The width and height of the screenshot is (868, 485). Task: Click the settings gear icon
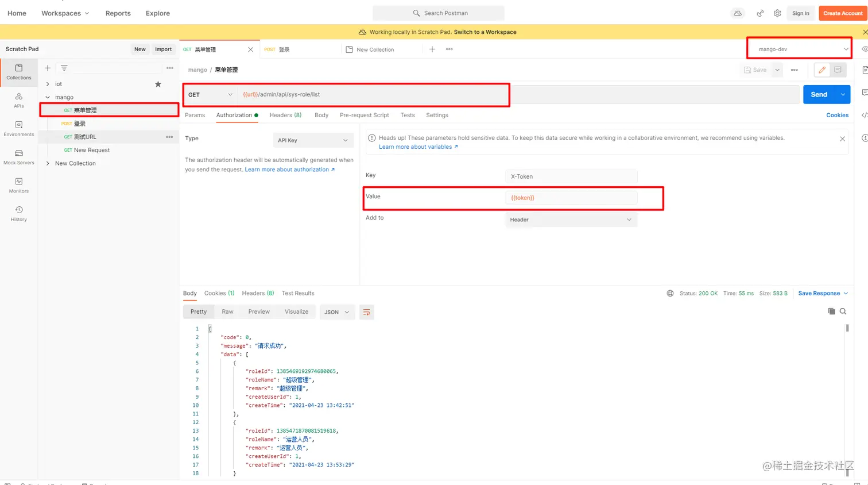point(777,13)
